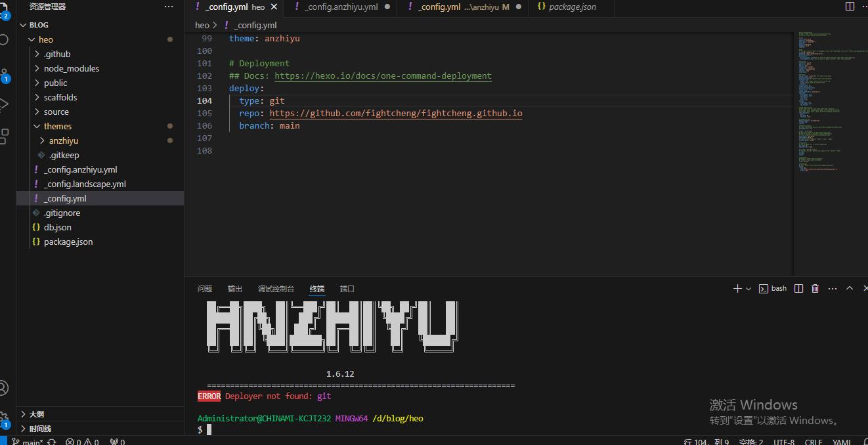Kill terminal with the trash icon

815,289
